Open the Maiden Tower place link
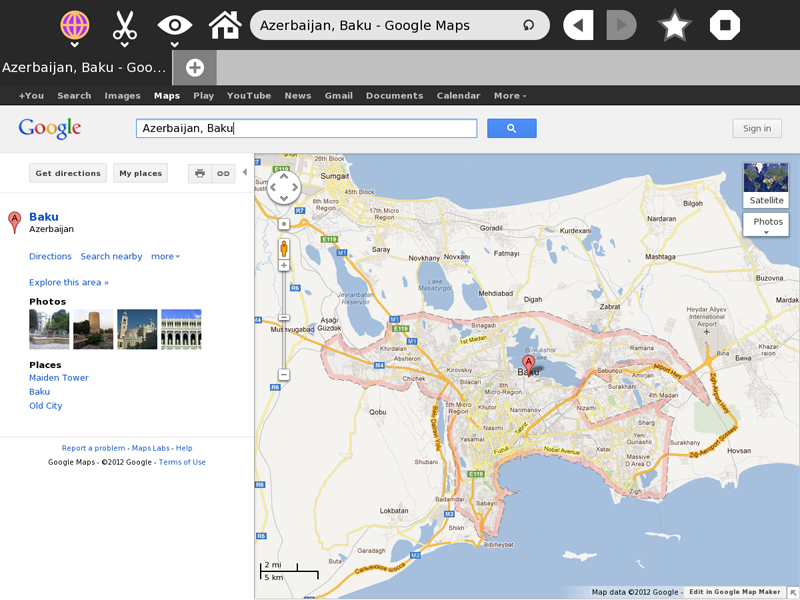Image resolution: width=800 pixels, height=600 pixels. tap(59, 378)
